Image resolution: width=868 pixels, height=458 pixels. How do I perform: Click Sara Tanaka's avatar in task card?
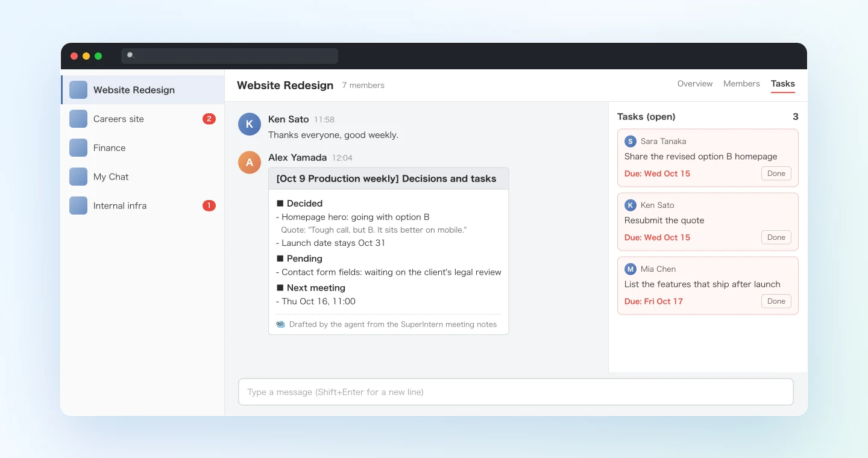(631, 141)
